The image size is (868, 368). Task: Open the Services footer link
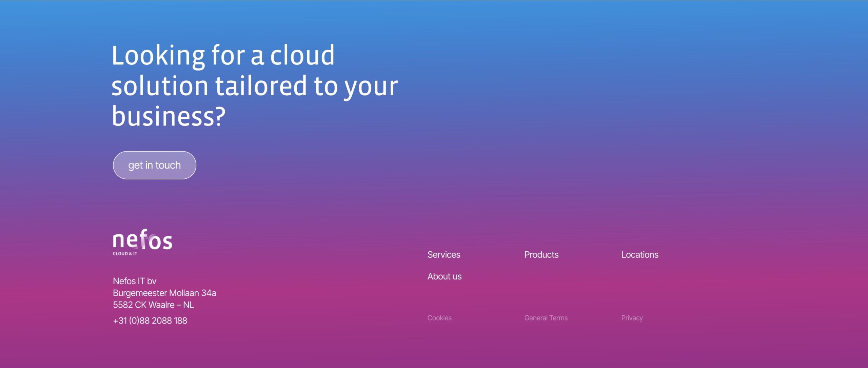(444, 255)
